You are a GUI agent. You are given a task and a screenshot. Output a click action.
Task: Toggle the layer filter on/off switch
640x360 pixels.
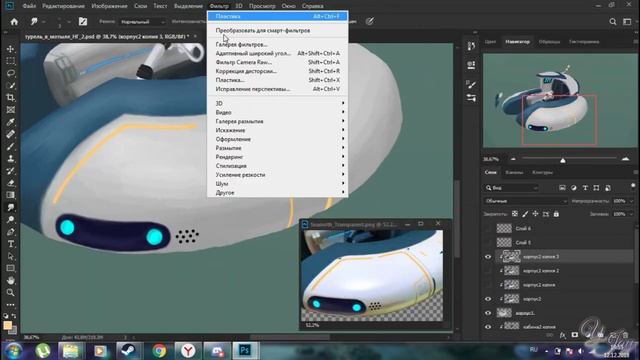pos(633,187)
